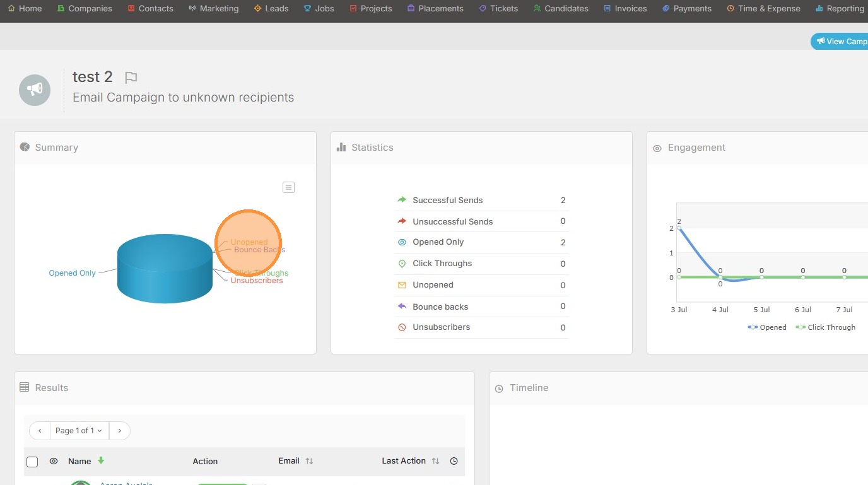The width and height of the screenshot is (868, 485).
Task: Go to Placements
Action: (x=435, y=8)
